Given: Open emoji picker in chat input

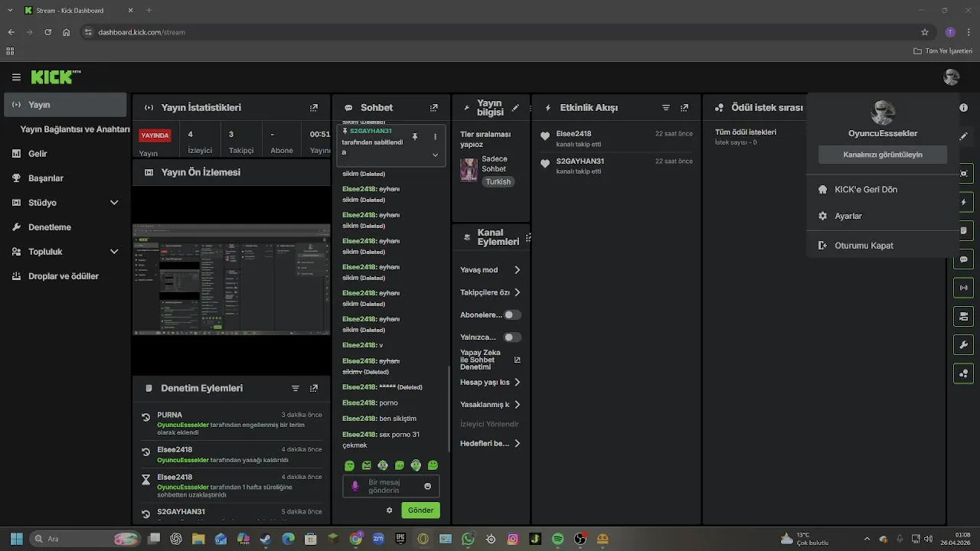Looking at the screenshot, I should pos(427,486).
